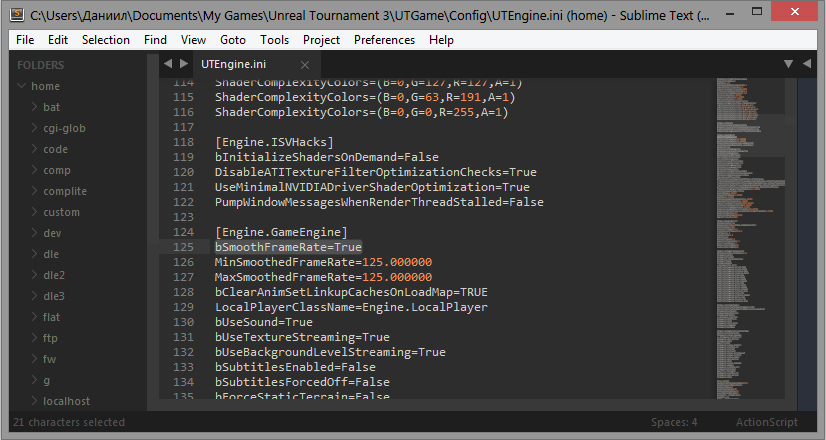The image size is (826, 440).
Task: Click the bUseSound=True line
Action: click(264, 322)
